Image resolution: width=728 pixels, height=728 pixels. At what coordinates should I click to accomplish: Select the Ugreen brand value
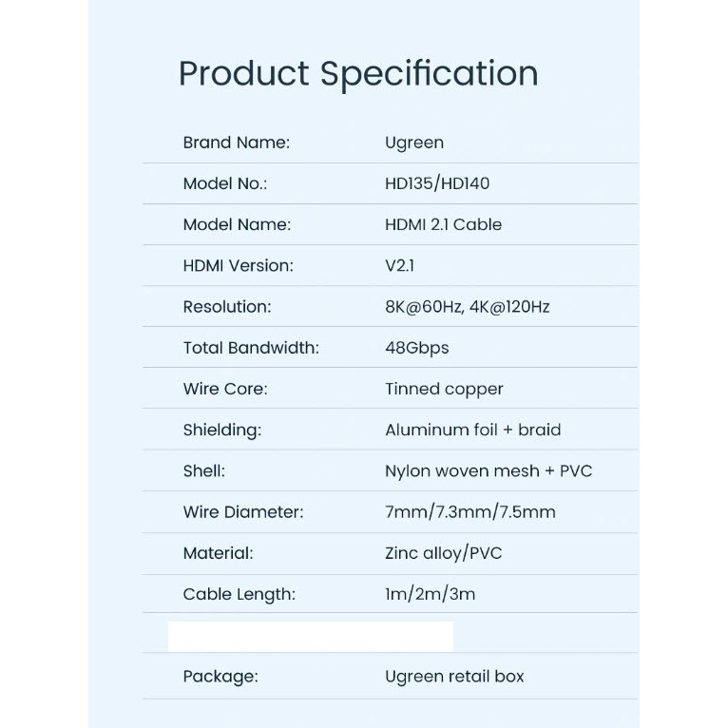coord(414,143)
